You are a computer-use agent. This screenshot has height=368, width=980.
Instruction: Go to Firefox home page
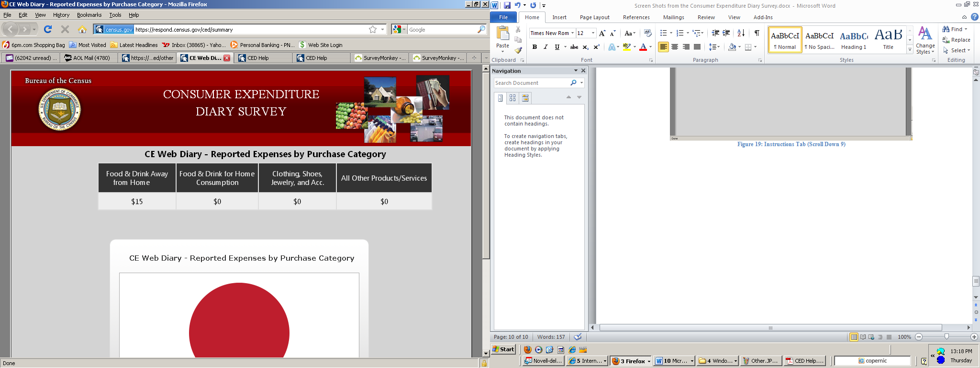point(82,30)
